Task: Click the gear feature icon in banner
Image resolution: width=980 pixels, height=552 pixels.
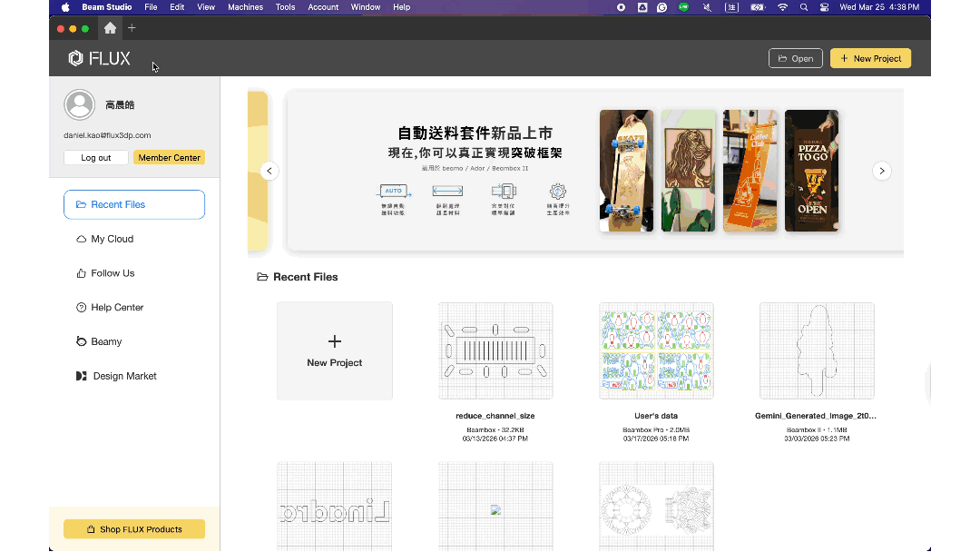Action: [x=557, y=192]
